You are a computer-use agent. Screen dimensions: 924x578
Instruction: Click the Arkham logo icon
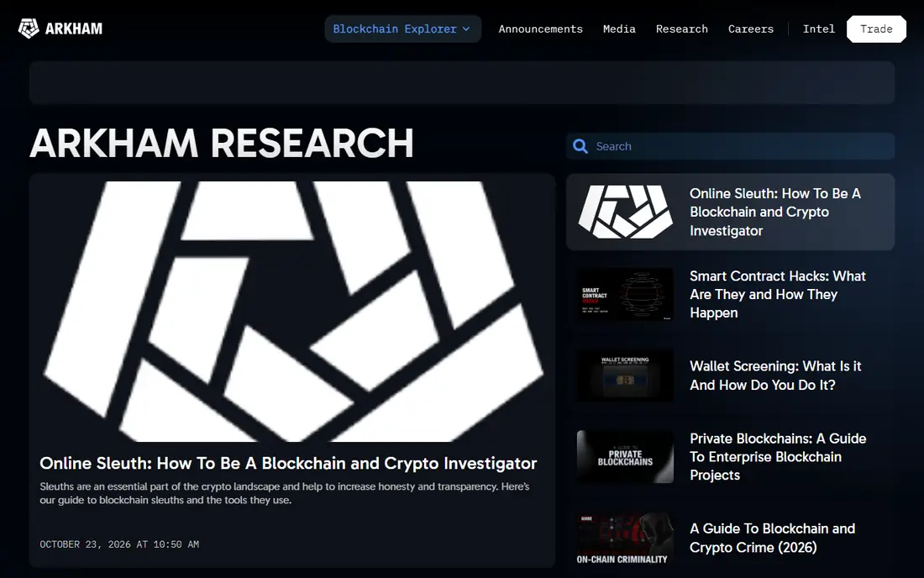point(29,29)
